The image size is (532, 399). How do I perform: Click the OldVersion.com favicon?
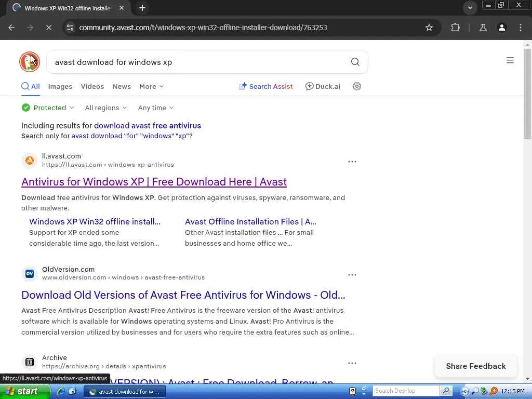click(x=30, y=273)
